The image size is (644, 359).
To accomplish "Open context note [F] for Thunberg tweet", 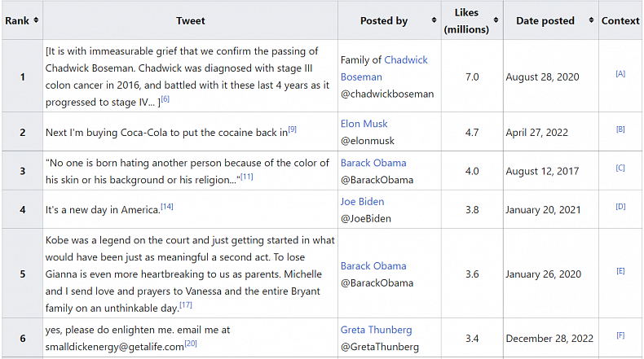I will click(x=620, y=335).
